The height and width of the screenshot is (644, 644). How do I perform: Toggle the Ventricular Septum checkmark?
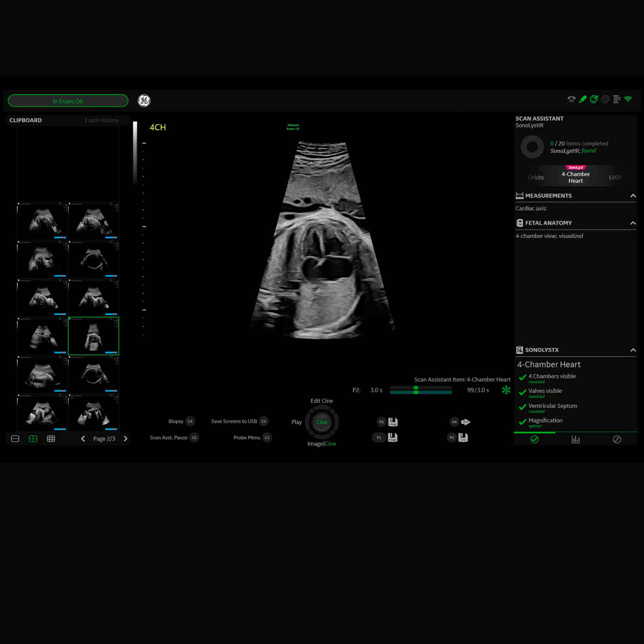tap(522, 407)
